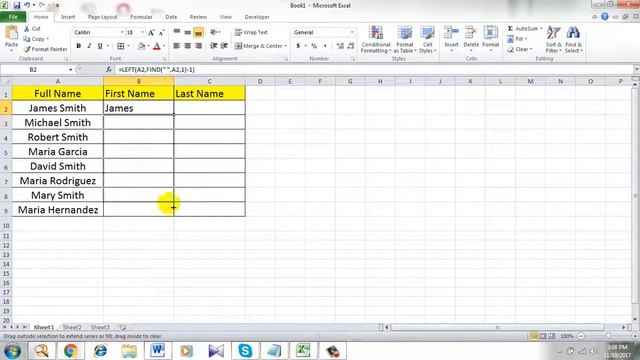
Task: Apply comma style
Action: (x=325, y=46)
